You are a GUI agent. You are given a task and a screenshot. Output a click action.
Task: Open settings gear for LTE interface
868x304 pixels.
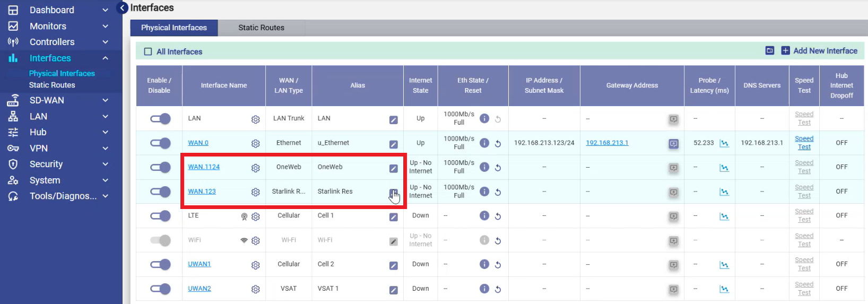tap(255, 216)
